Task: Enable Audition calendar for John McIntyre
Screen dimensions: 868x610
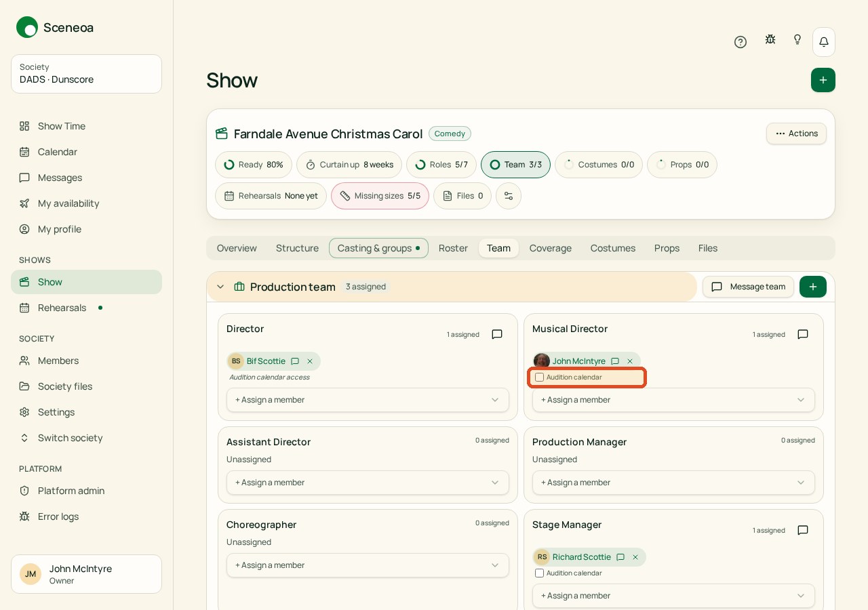Action: [540, 378]
